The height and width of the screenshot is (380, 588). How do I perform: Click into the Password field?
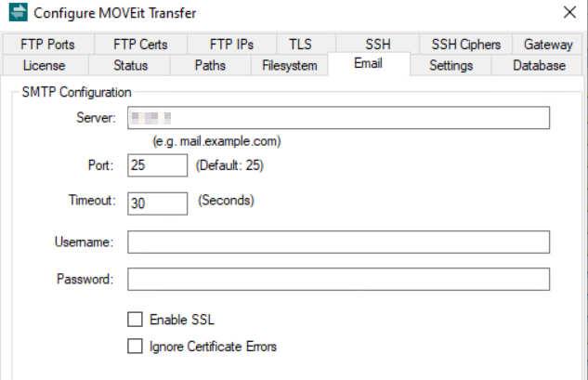(x=339, y=279)
